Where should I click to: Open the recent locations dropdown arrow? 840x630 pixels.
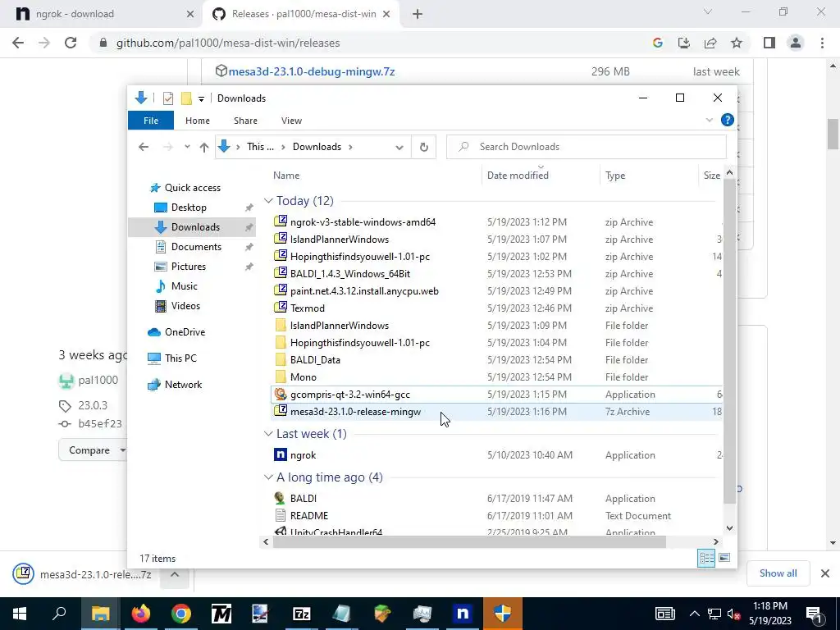pos(187,147)
